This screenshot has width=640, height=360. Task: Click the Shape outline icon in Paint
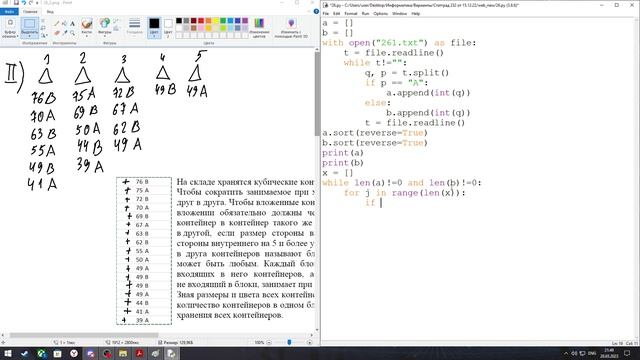pyautogui.click(x=116, y=21)
